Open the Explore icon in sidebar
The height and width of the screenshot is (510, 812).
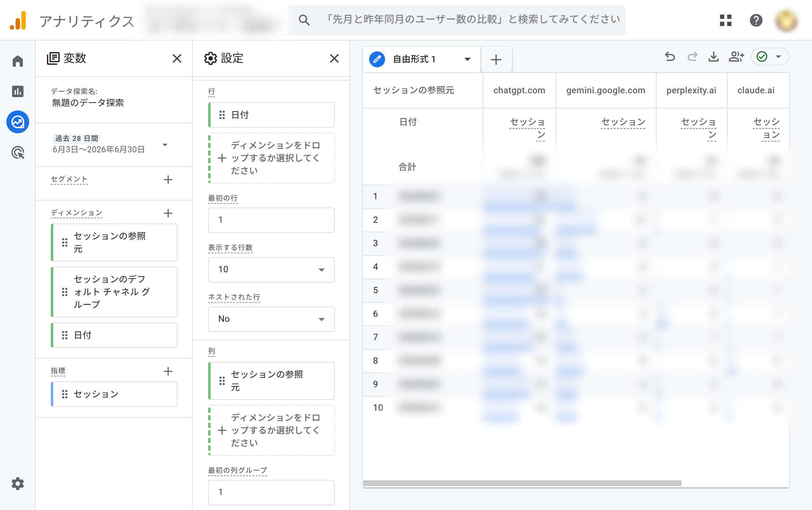pos(18,122)
